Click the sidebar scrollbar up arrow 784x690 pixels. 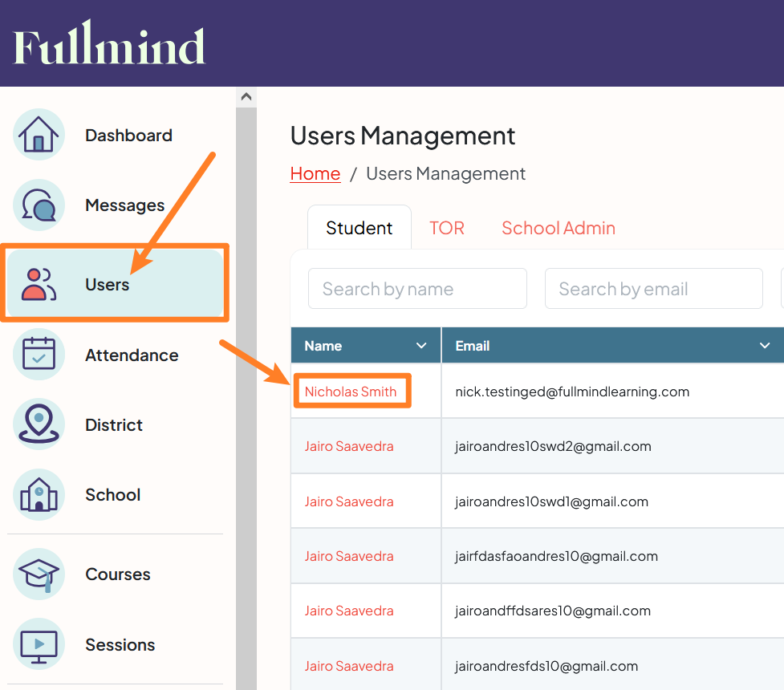point(246,95)
